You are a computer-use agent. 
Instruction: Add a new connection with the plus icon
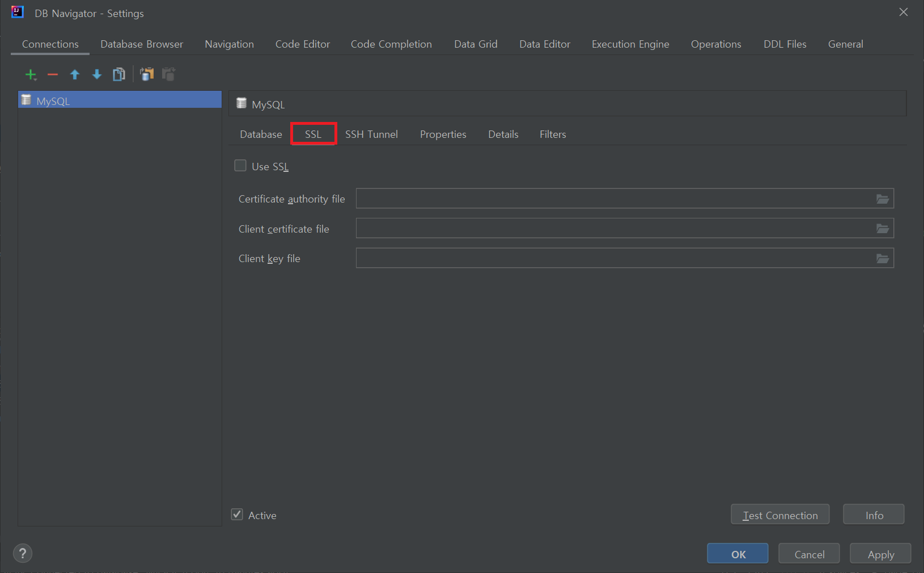coord(31,74)
